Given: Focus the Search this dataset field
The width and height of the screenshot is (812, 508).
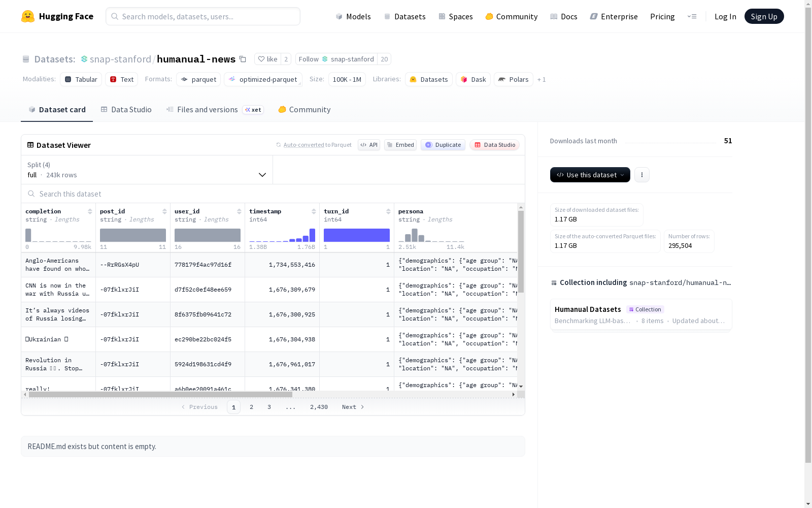Looking at the screenshot, I should point(273,194).
